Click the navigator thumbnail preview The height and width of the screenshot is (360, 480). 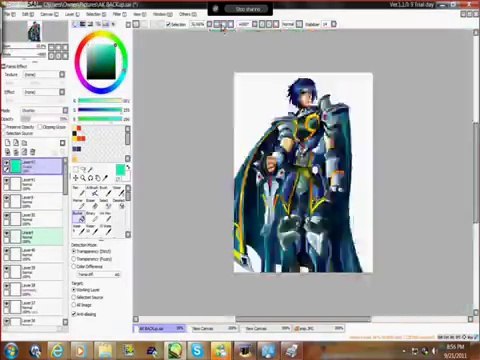point(35,31)
